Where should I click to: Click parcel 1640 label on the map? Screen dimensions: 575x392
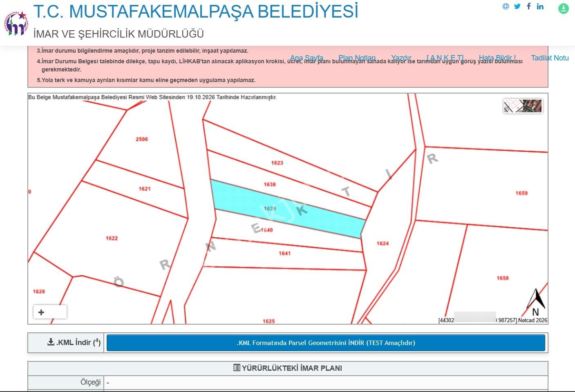coord(267,230)
